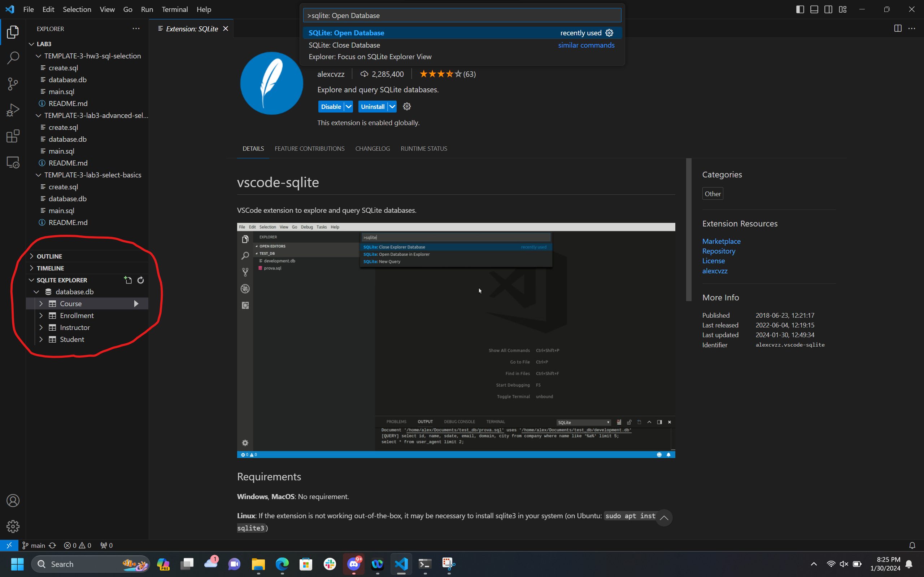924x577 pixels.
Task: Open Run and Debug view
Action: tap(13, 110)
